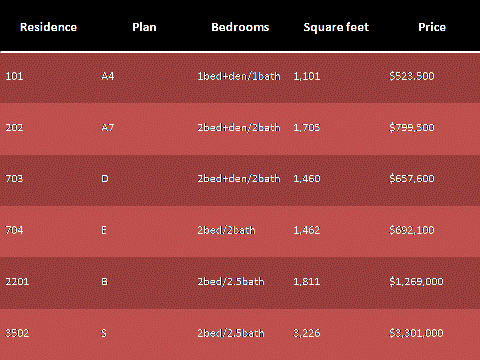Select residence 3502 cell
Image resolution: width=480 pixels, height=360 pixels.
tap(17, 333)
